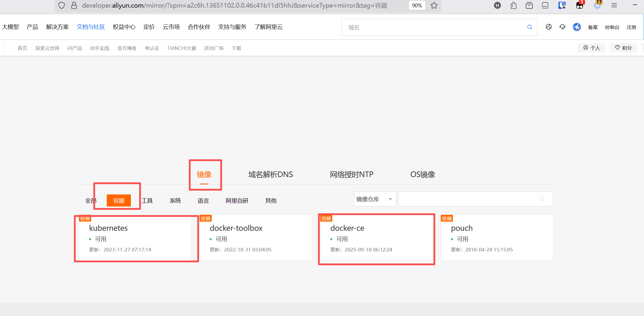Open the browser hamburger menu
This screenshot has width=644, height=316.
click(614, 5)
